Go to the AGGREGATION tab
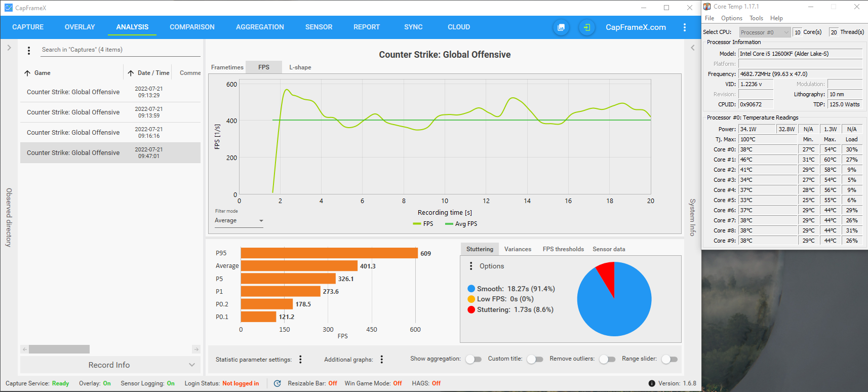868x392 pixels. point(260,27)
